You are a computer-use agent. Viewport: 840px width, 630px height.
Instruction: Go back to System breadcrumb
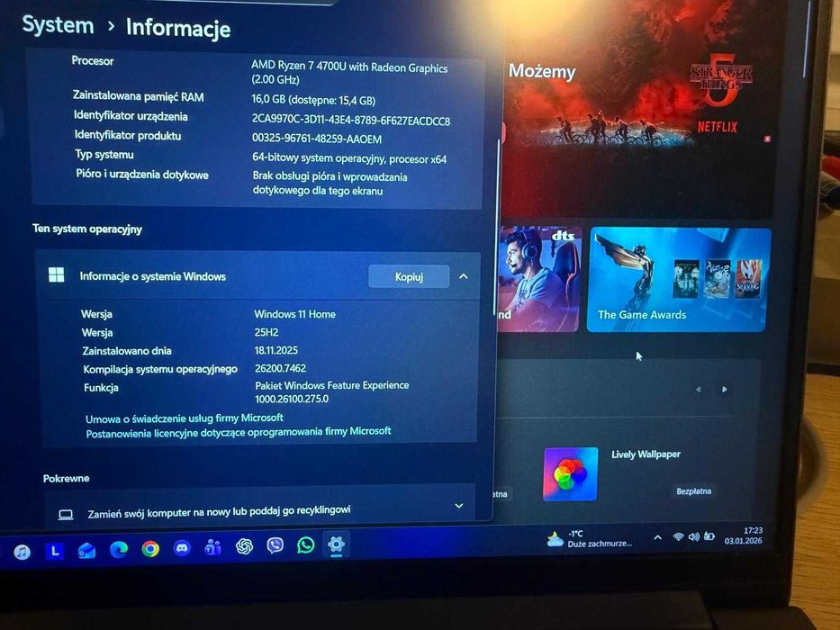(58, 26)
